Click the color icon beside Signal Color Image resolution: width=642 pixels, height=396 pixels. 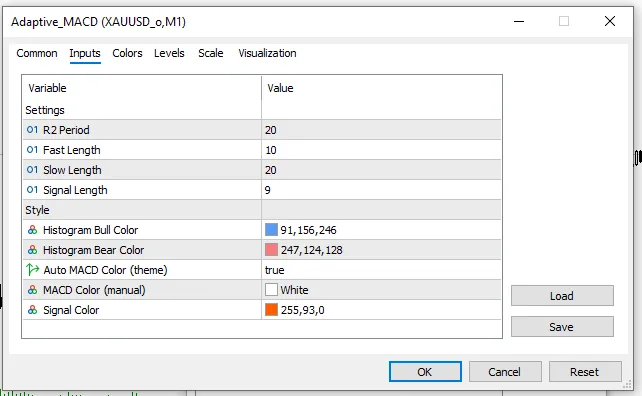32,310
